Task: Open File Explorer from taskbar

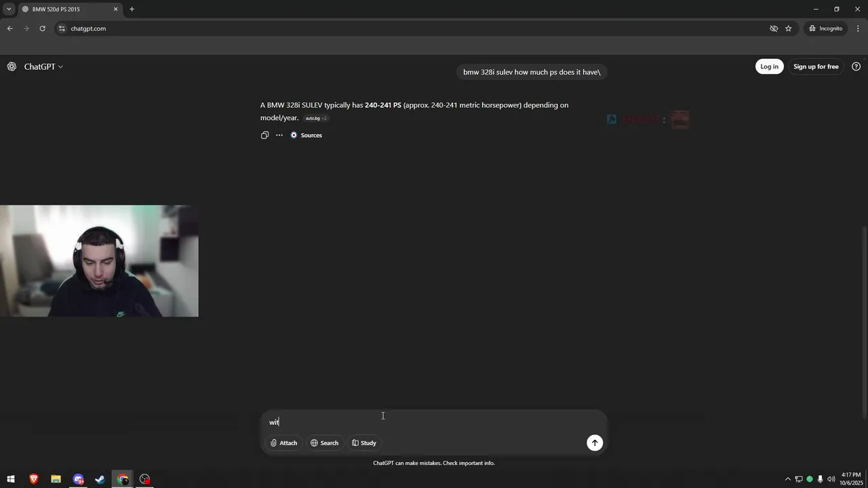Action: (x=56, y=479)
